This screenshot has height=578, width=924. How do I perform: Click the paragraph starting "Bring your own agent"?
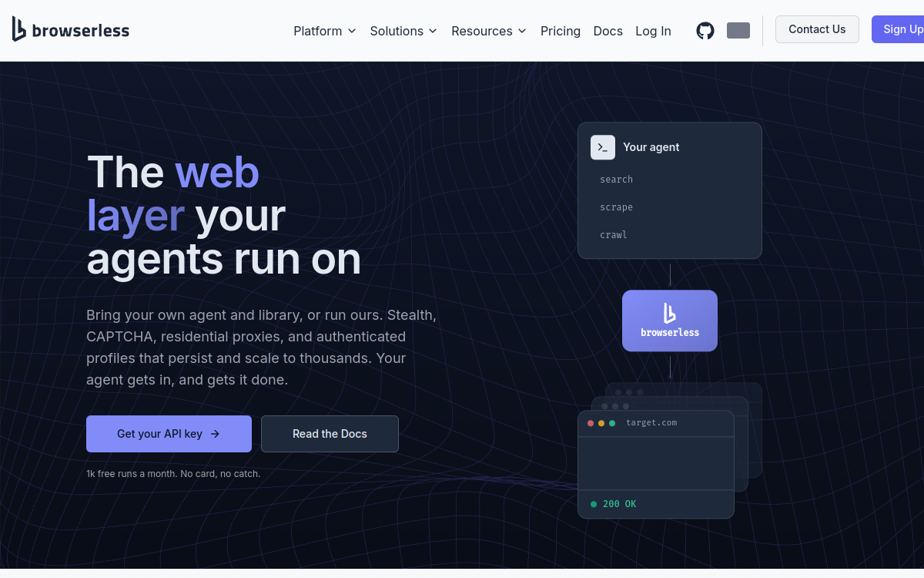(x=262, y=348)
